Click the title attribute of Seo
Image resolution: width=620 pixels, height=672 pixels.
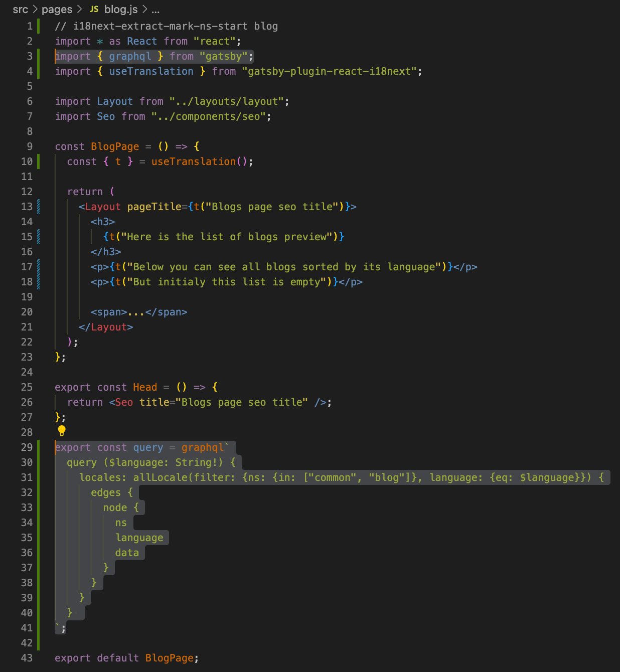(154, 402)
